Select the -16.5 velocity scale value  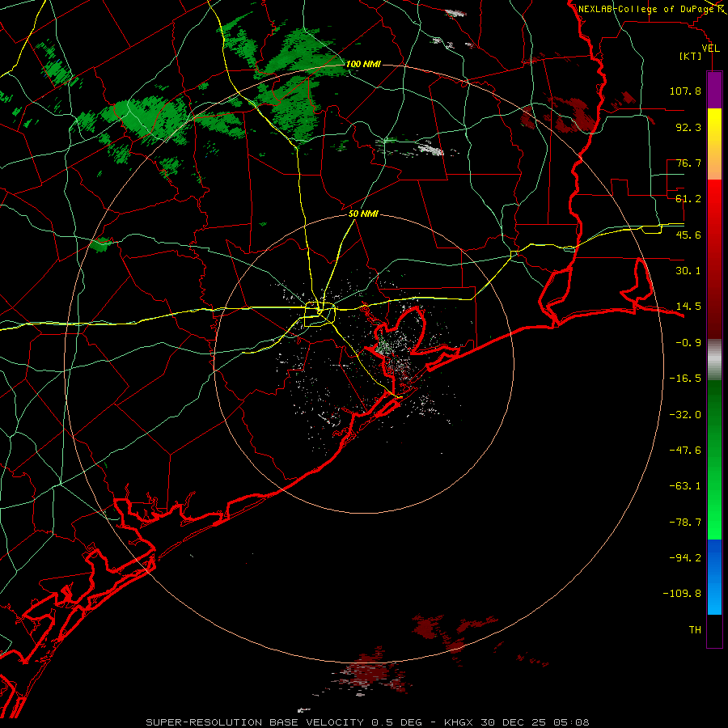[x=685, y=379]
